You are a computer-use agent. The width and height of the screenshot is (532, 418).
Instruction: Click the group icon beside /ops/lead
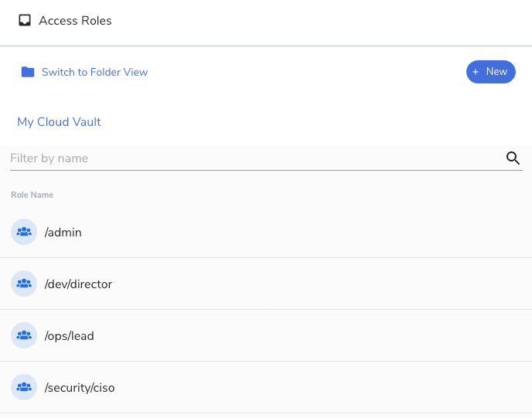pos(24,335)
